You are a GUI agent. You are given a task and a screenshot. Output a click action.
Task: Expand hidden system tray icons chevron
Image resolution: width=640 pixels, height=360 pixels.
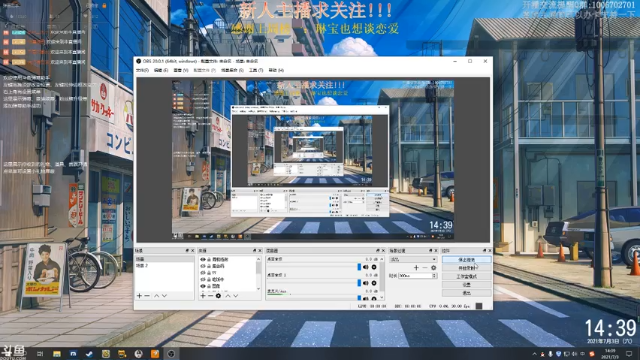pos(535,354)
